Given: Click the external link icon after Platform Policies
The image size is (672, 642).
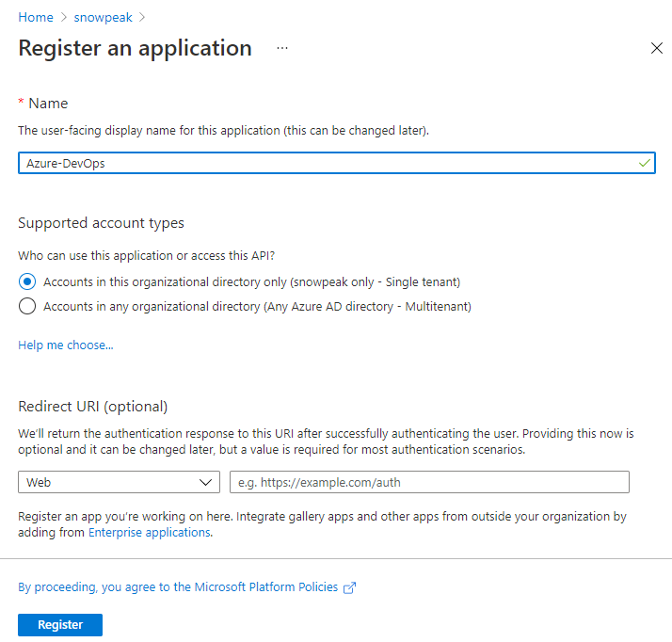Looking at the screenshot, I should pos(350,587).
